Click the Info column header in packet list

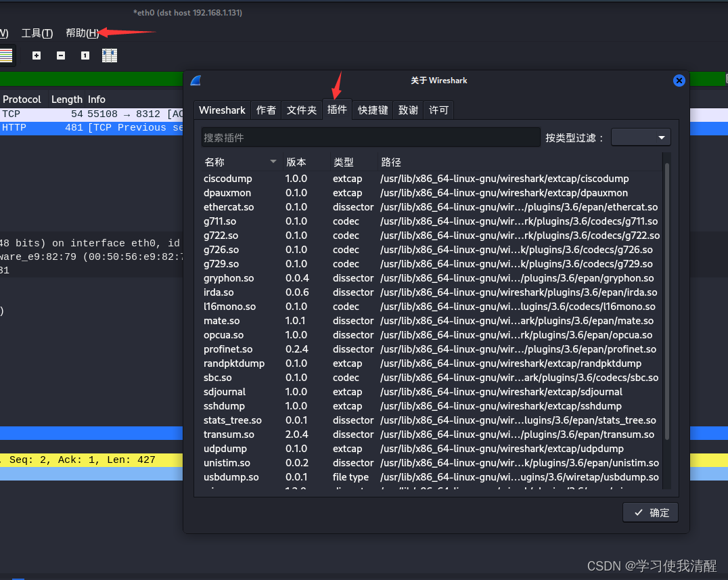coord(97,99)
